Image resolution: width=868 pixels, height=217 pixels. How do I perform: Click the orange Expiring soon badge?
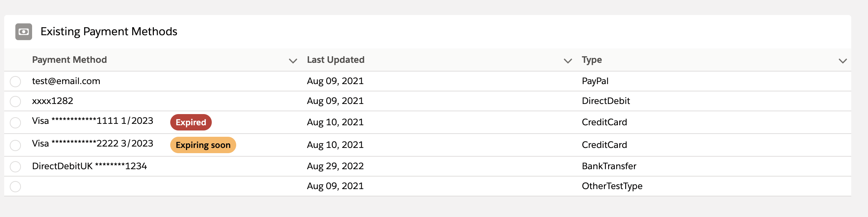pos(203,145)
